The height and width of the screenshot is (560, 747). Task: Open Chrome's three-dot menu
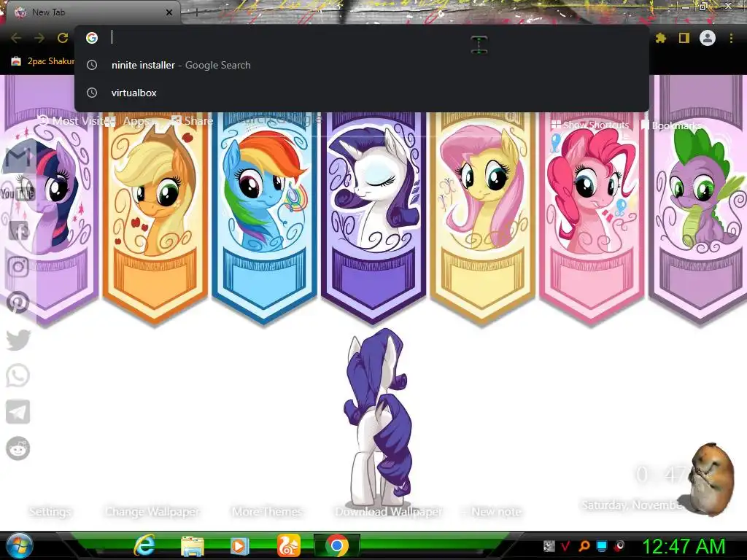[731, 38]
